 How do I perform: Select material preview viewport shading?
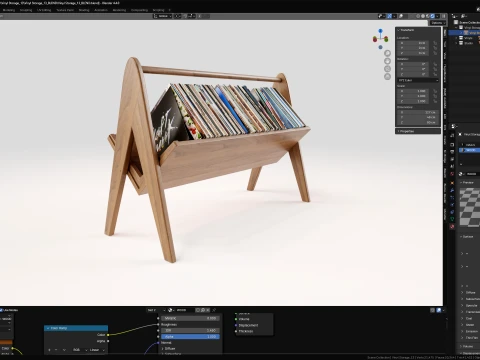[x=428, y=16]
